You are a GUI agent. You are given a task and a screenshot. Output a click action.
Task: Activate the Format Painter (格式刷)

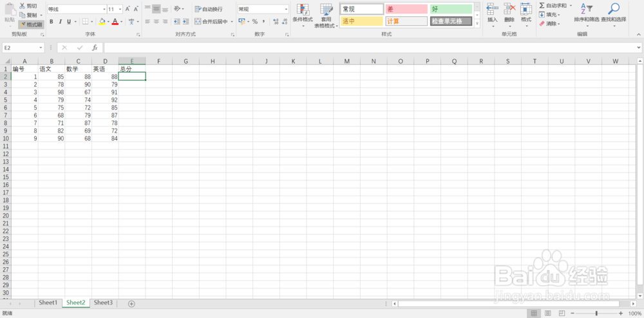(32, 24)
